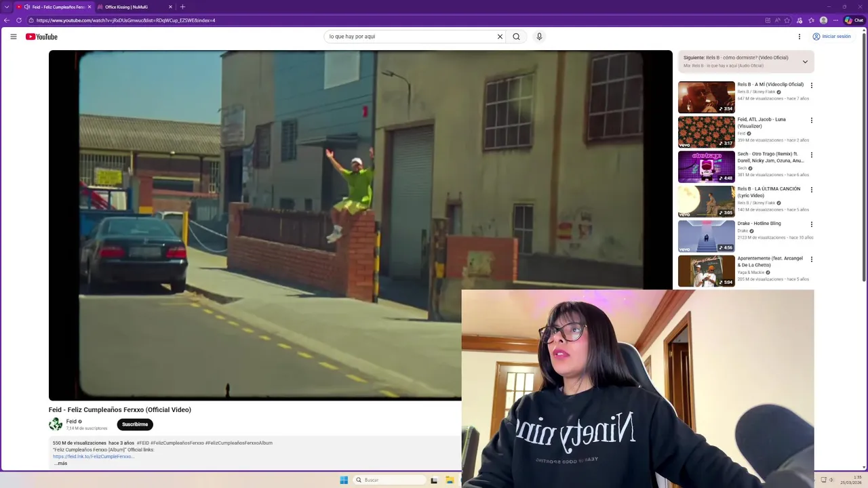This screenshot has width=868, height=488.
Task: Open browser profile avatar
Action: tap(823, 20)
